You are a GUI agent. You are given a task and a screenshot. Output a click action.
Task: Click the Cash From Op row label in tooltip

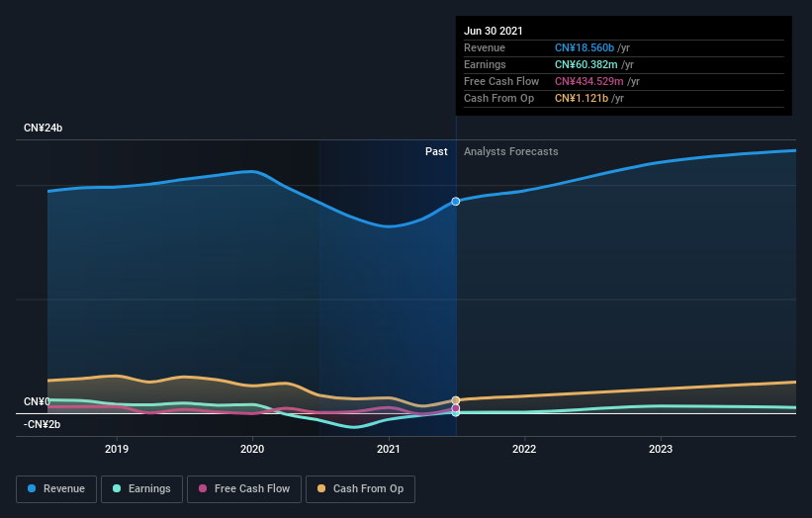pyautogui.click(x=498, y=98)
